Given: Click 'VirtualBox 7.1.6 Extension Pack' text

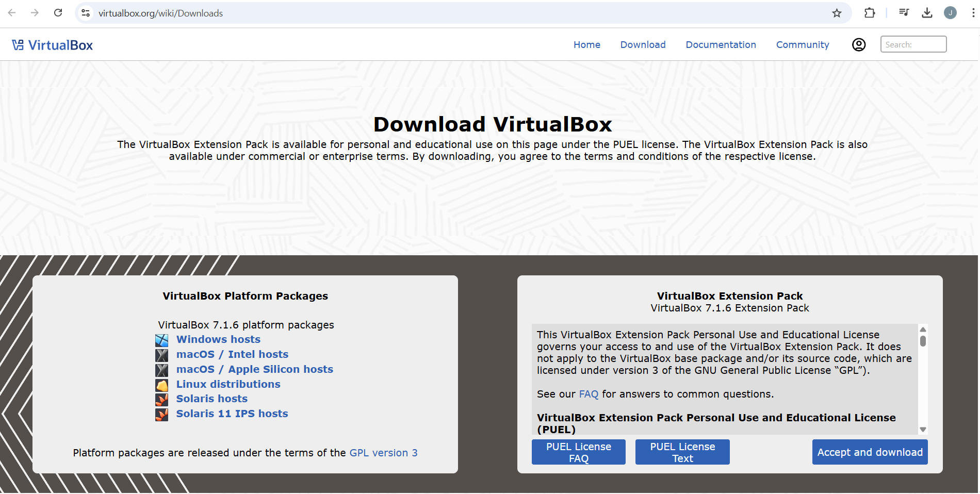Looking at the screenshot, I should tap(730, 308).
